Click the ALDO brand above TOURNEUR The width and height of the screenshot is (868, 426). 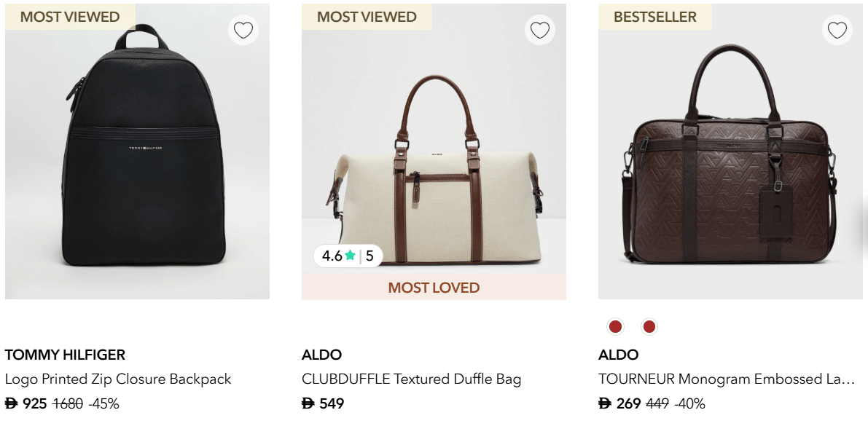[x=618, y=355]
